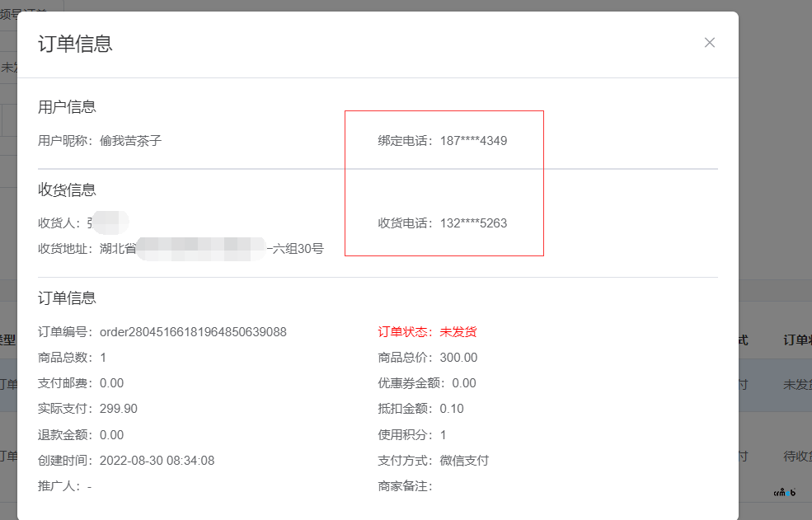Click 支付邮费 value 0.00

coord(111,383)
